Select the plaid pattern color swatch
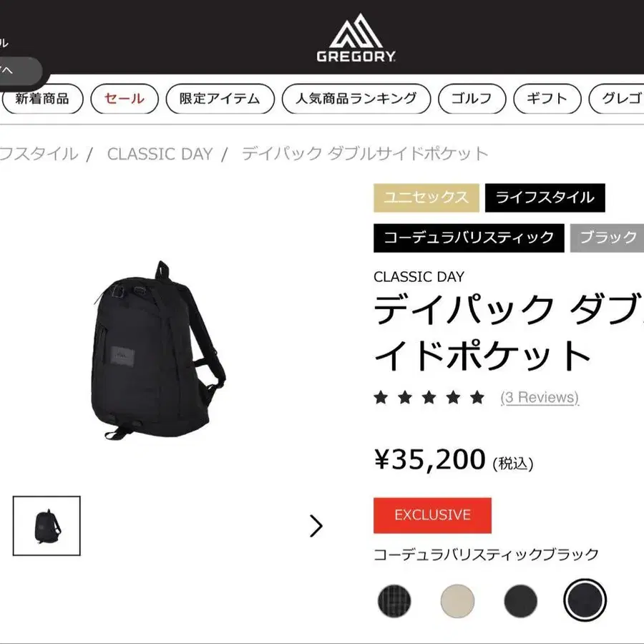644x644 pixels. 394,601
